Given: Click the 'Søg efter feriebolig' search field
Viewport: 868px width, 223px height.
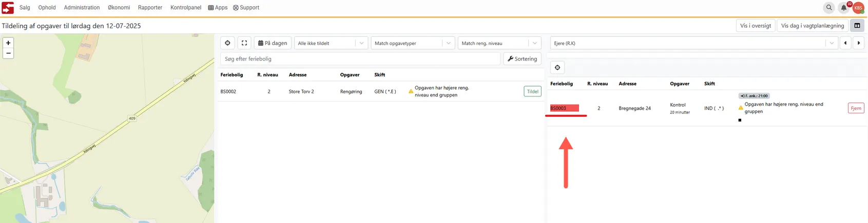Looking at the screenshot, I should 360,59.
